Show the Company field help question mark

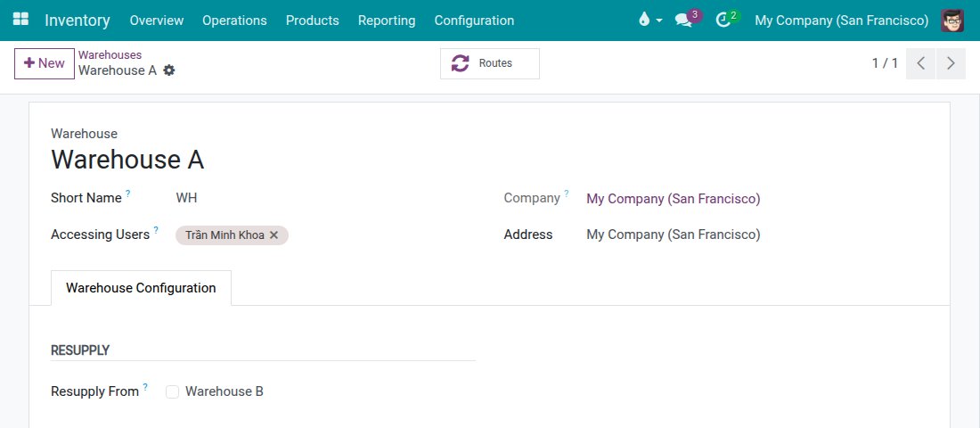(x=567, y=193)
